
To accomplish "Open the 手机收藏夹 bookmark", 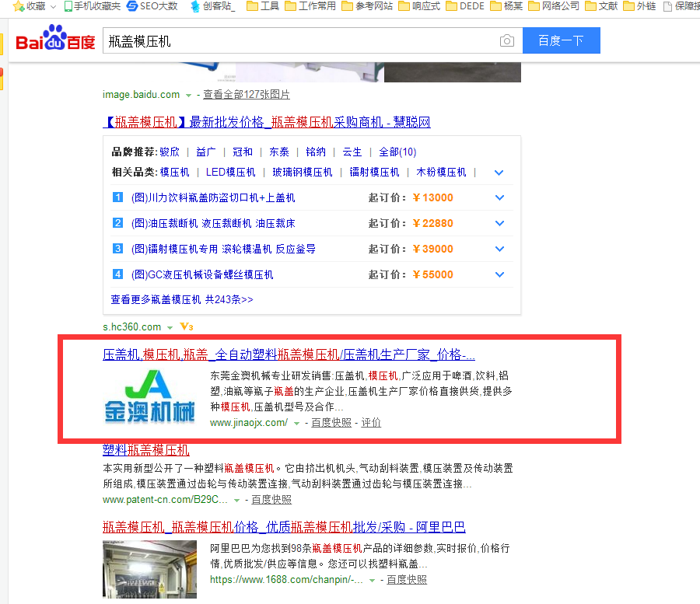I will [x=93, y=6].
